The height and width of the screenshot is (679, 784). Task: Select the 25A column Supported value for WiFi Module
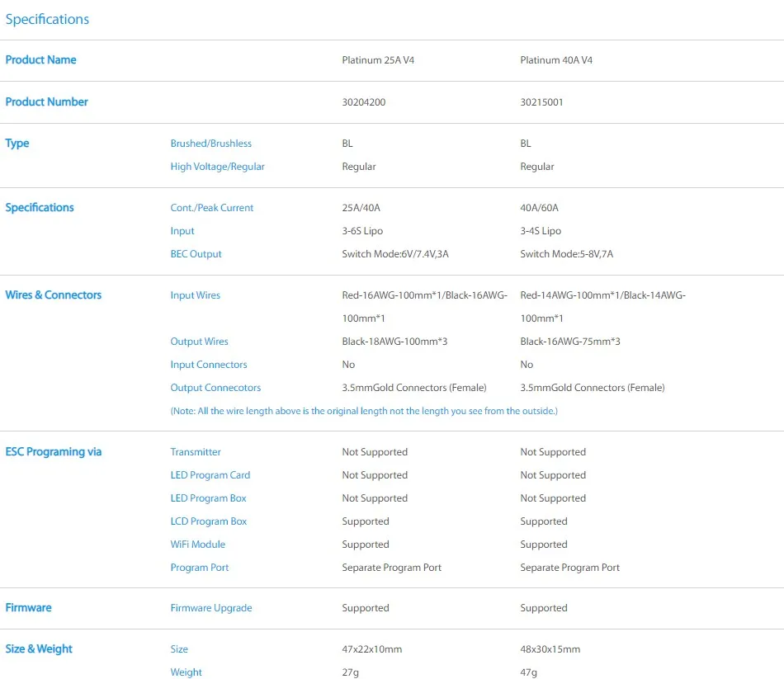point(366,545)
